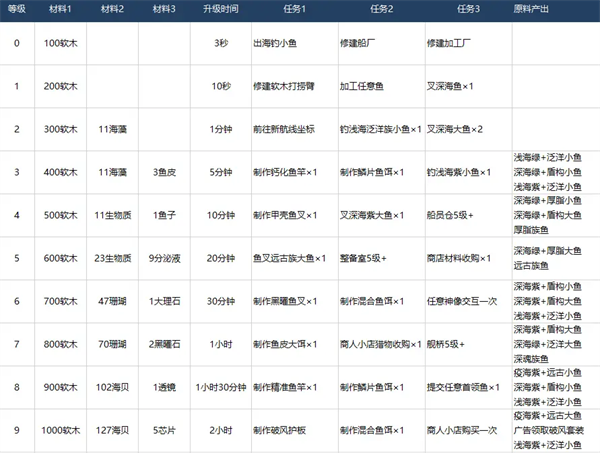Screen dimensions: 600x453
Task: Click the cell 127海贝
Action: (112, 430)
